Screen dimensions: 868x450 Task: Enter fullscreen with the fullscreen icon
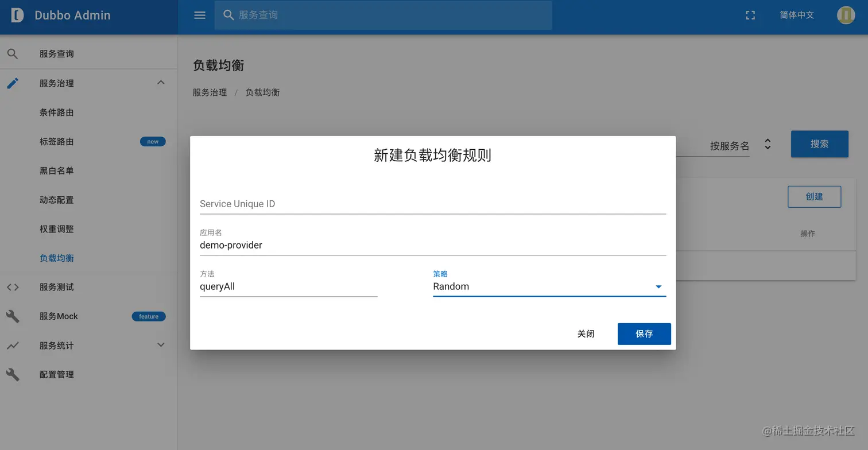coord(750,15)
